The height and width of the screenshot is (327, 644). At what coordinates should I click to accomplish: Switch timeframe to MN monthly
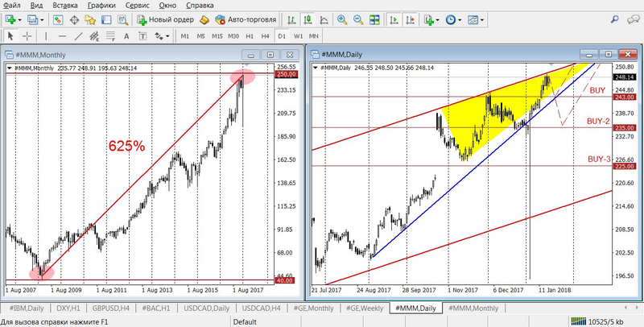coord(313,36)
